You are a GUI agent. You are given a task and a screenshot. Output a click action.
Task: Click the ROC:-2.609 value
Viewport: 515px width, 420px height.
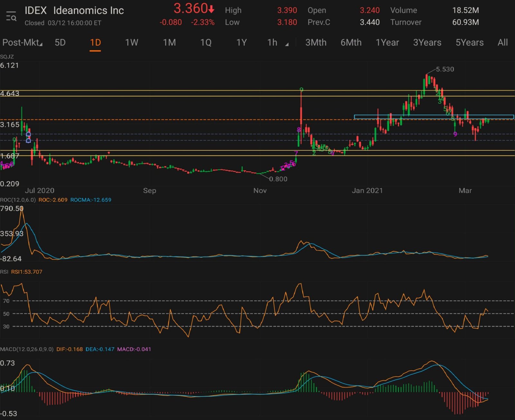[x=53, y=200]
